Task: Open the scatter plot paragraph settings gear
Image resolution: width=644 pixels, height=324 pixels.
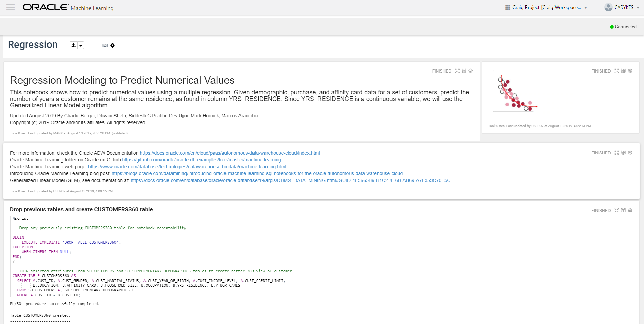Action: [630, 71]
